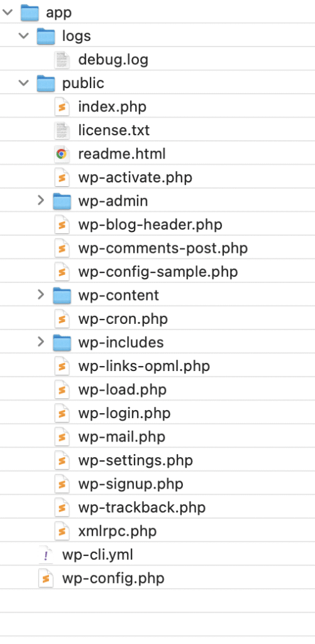Collapse the app folder chevron
This screenshot has width=315, height=644.
(x=8, y=13)
